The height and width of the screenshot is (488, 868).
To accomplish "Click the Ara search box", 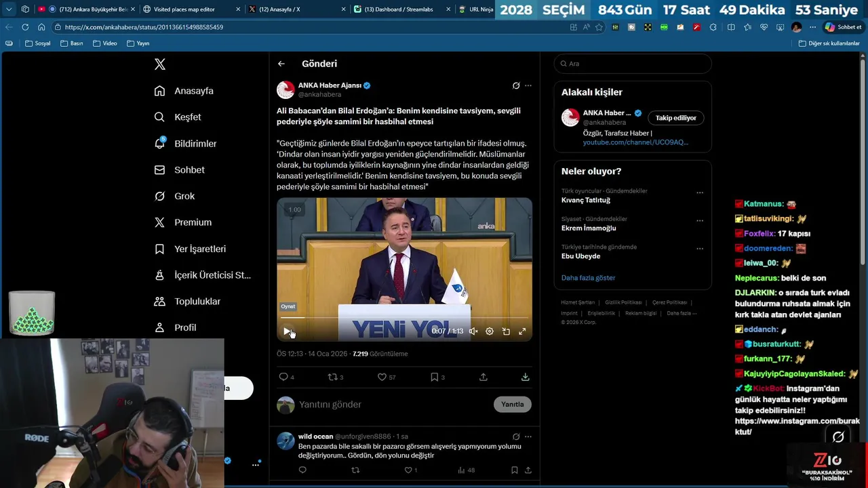I will (633, 64).
